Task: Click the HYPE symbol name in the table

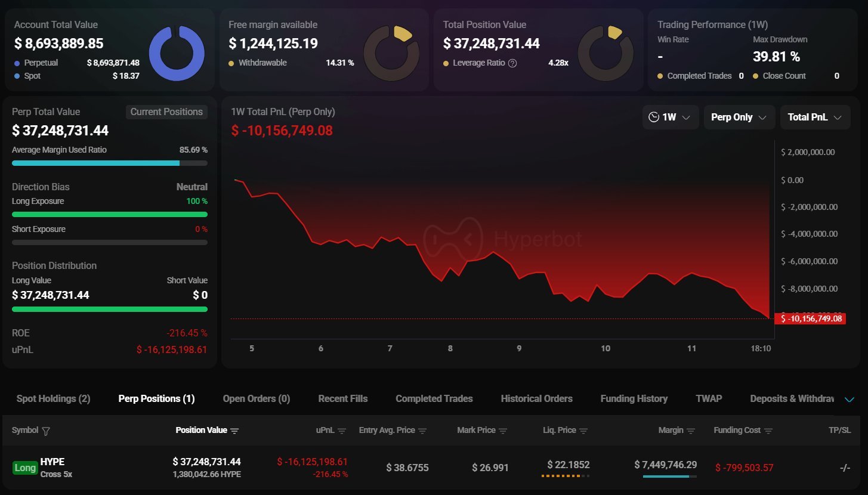Action: 52,462
